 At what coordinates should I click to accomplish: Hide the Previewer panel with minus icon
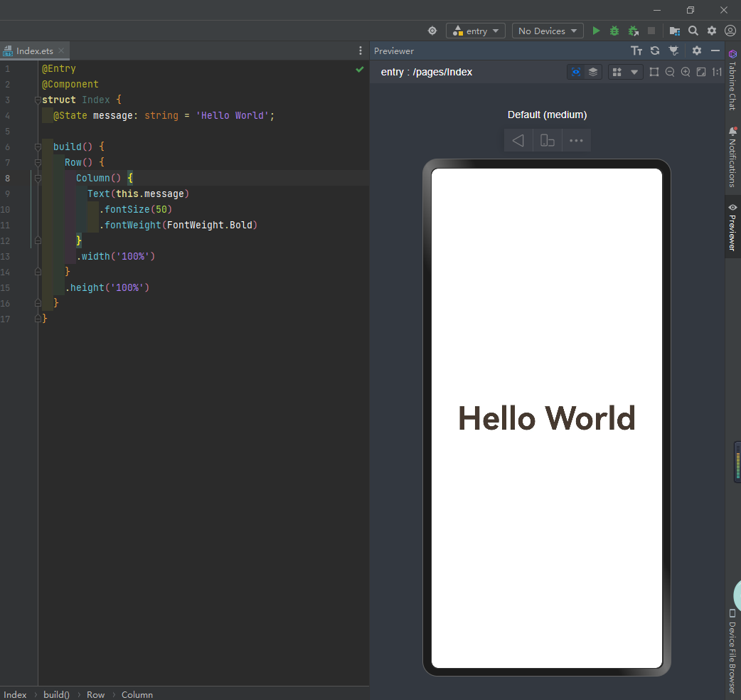coord(715,51)
